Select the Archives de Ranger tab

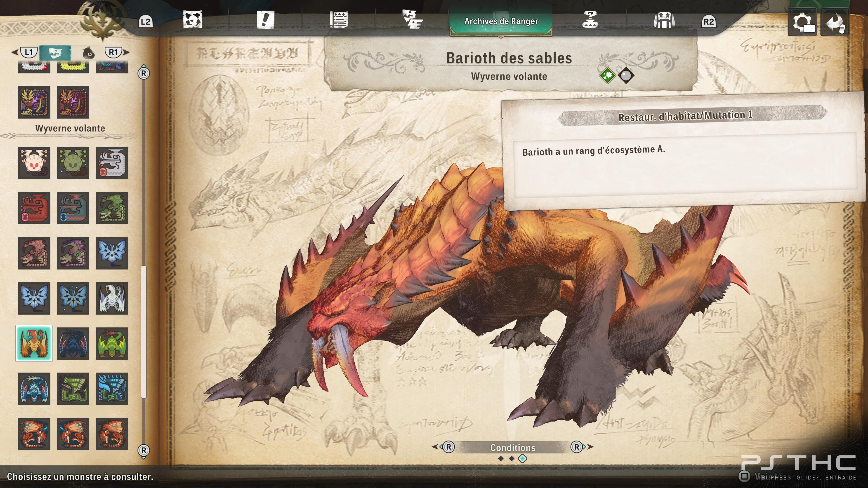click(x=501, y=21)
